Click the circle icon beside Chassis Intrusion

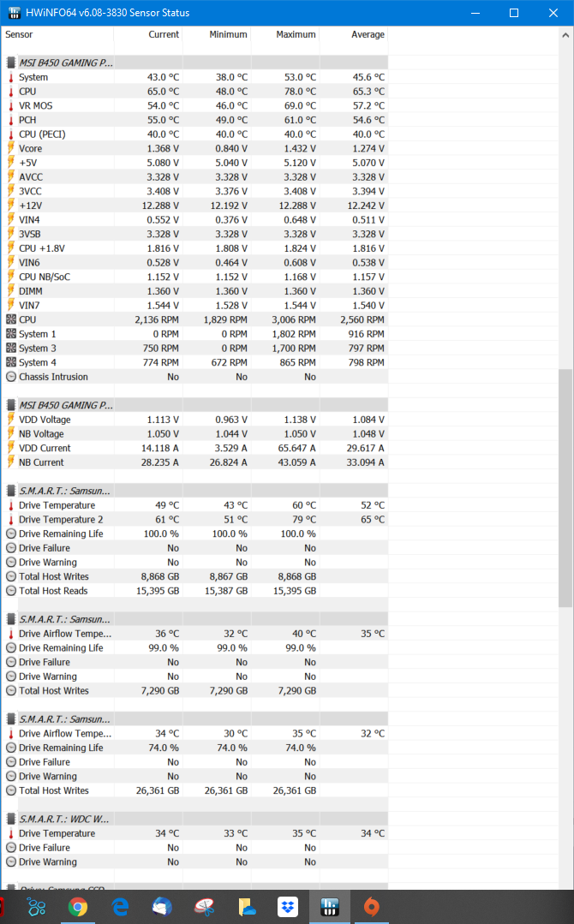(10, 377)
